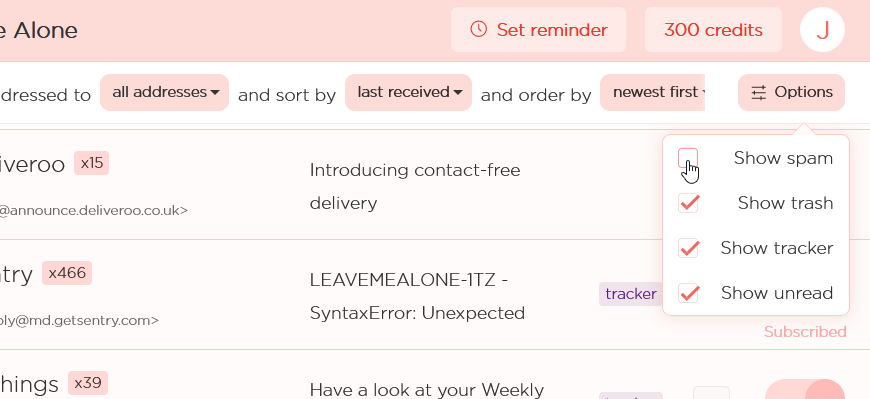Image resolution: width=870 pixels, height=399 pixels.
Task: Click the Options button label
Action: [x=803, y=92]
